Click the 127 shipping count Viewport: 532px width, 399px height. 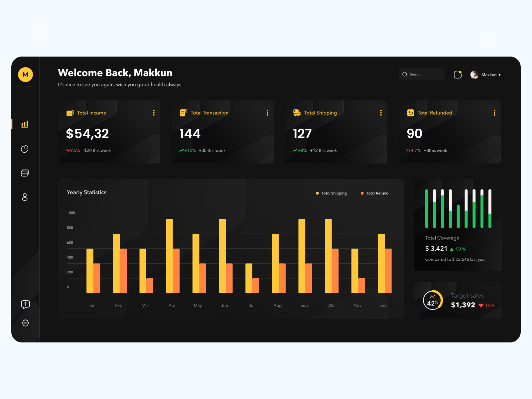(x=302, y=134)
